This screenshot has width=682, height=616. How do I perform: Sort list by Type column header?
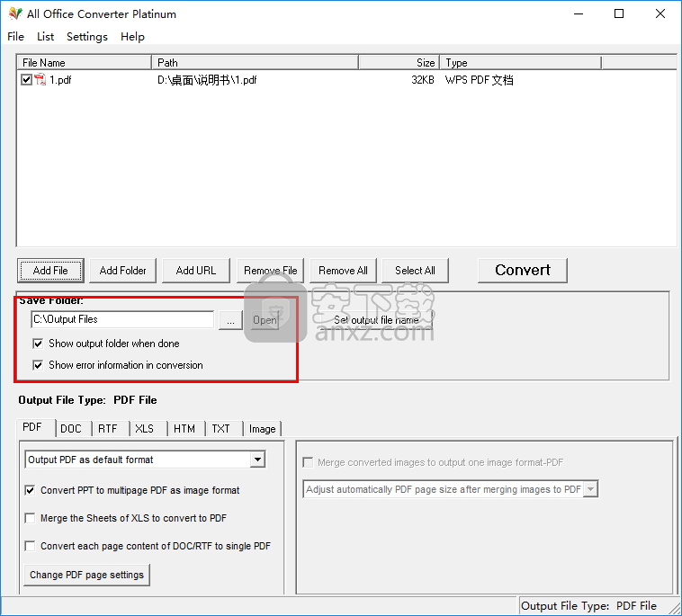point(521,63)
